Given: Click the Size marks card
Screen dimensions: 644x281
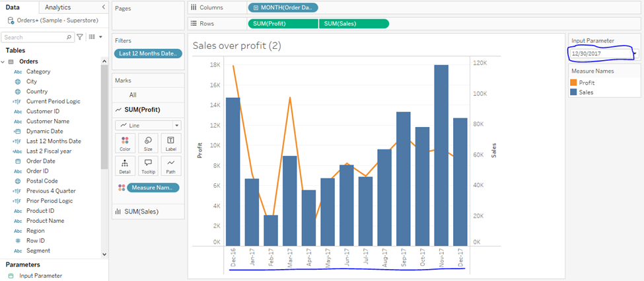Looking at the screenshot, I should tap(148, 143).
